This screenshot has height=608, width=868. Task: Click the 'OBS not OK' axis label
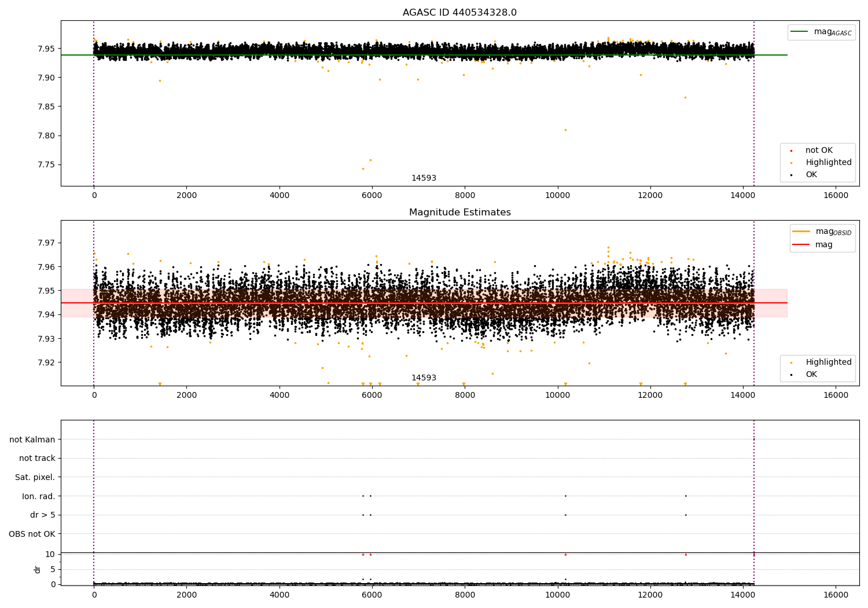click(32, 534)
